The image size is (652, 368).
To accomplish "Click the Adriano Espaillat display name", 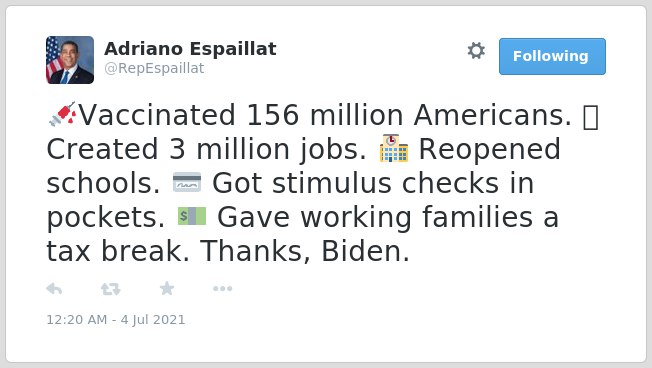I will click(x=190, y=49).
